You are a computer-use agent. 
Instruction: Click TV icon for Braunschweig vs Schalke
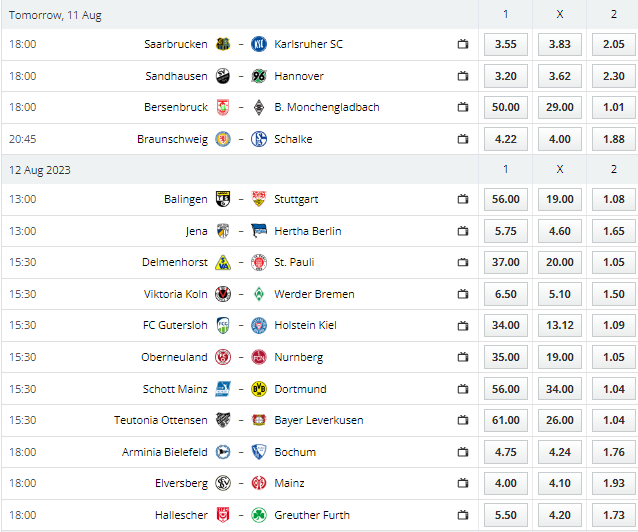[x=463, y=139]
